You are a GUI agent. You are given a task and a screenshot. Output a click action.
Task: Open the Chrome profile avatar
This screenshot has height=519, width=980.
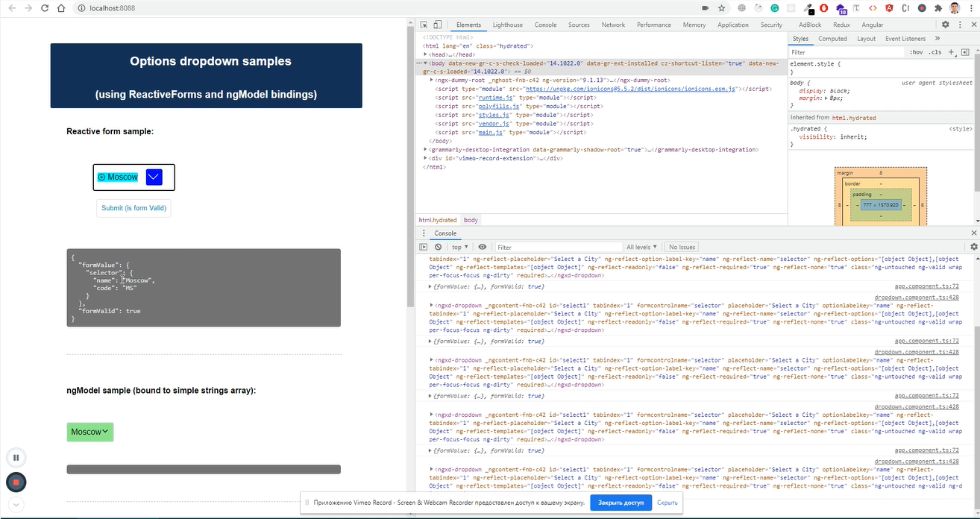955,8
